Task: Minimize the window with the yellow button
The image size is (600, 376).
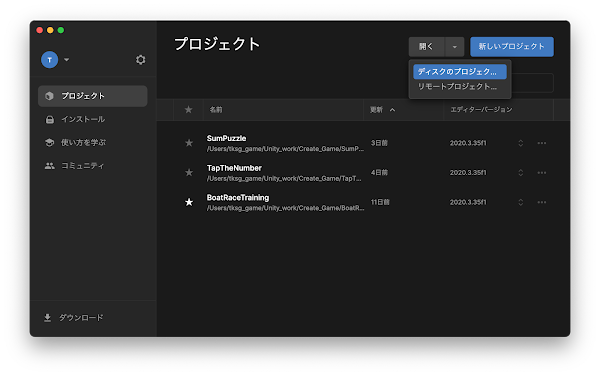Action: pos(50,30)
